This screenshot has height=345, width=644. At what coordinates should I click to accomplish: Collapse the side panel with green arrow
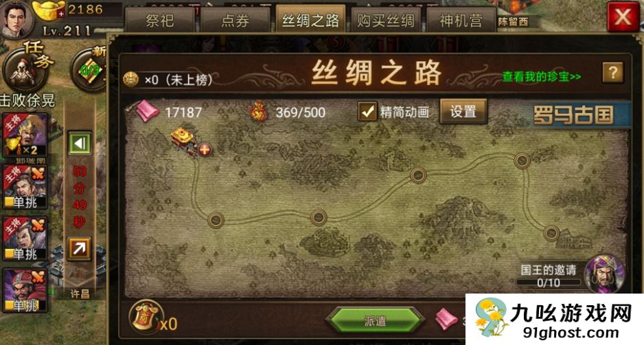[79, 143]
